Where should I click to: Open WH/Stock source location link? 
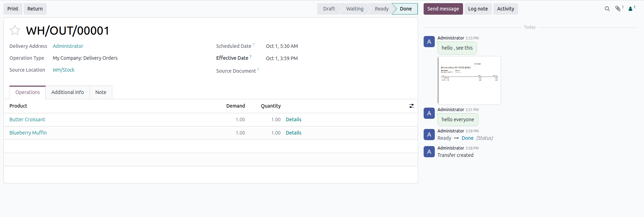pos(63,70)
